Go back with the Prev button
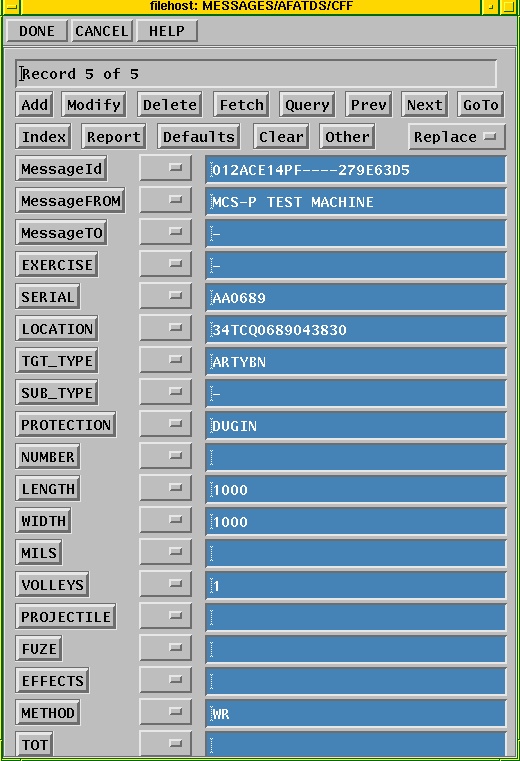The image size is (520, 761). [369, 104]
